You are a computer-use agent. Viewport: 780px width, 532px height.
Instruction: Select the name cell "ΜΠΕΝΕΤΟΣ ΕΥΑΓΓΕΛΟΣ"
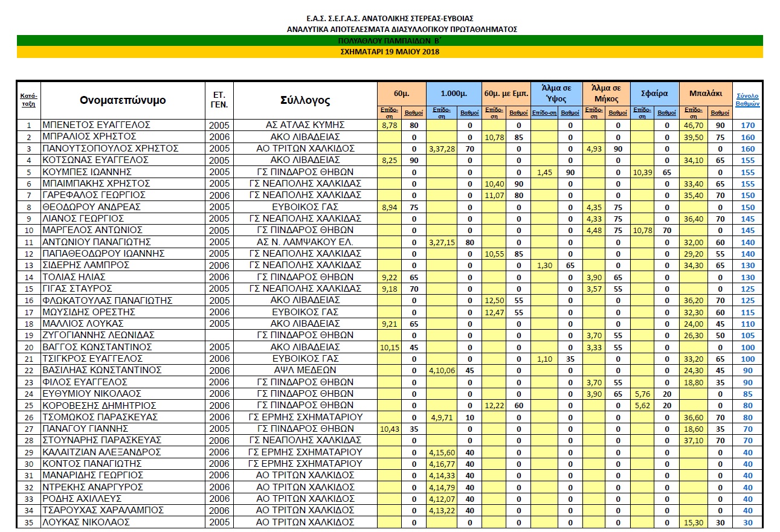coord(96,125)
